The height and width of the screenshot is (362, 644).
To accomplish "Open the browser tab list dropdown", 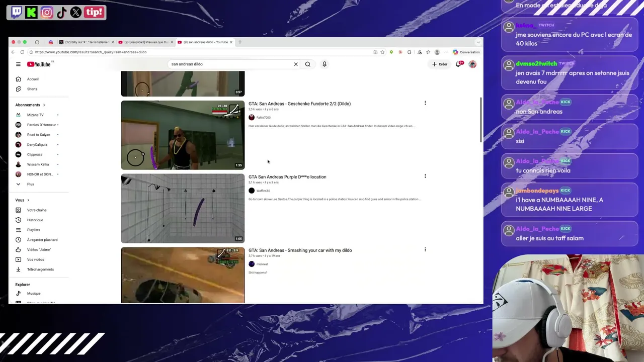I will [x=478, y=42].
